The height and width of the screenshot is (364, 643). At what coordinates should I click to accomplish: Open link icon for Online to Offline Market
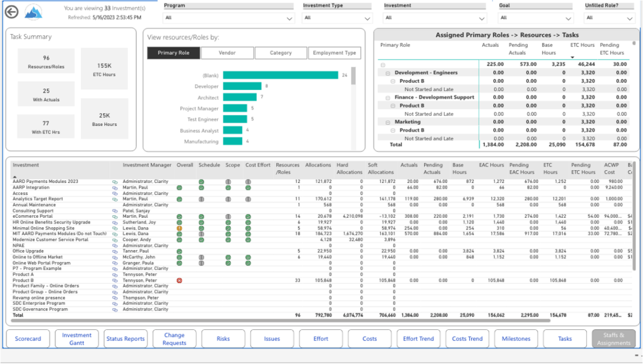click(x=114, y=257)
